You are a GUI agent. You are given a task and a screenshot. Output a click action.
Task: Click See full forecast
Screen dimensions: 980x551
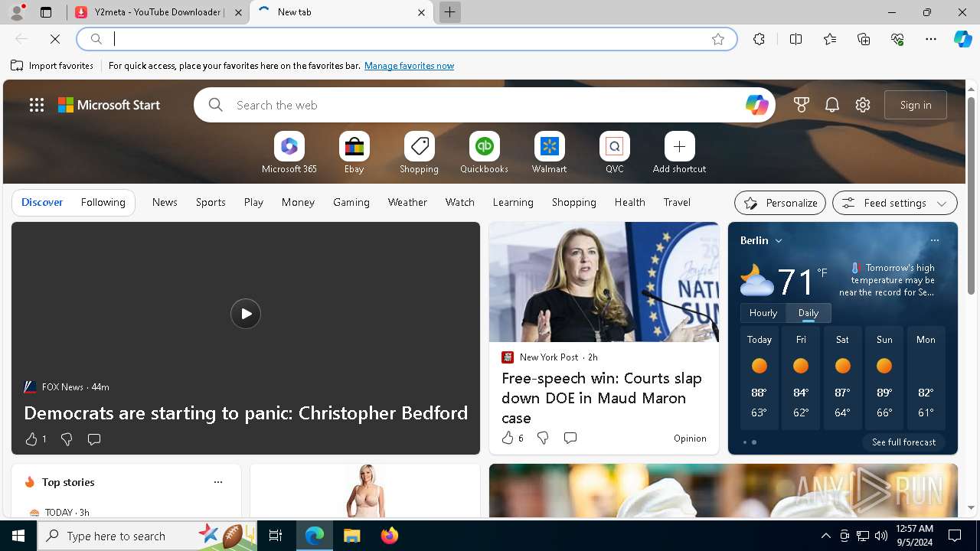[903, 442]
